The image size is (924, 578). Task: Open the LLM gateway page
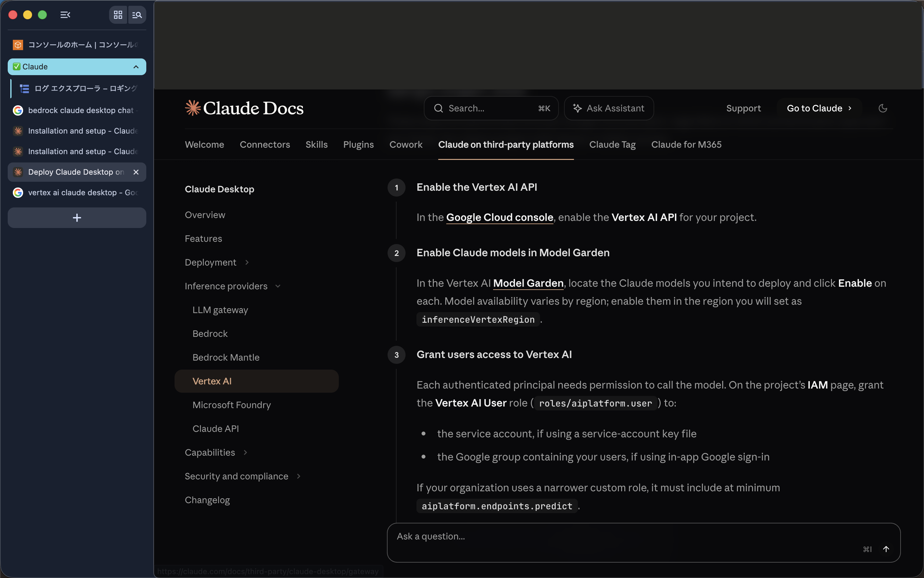(220, 310)
